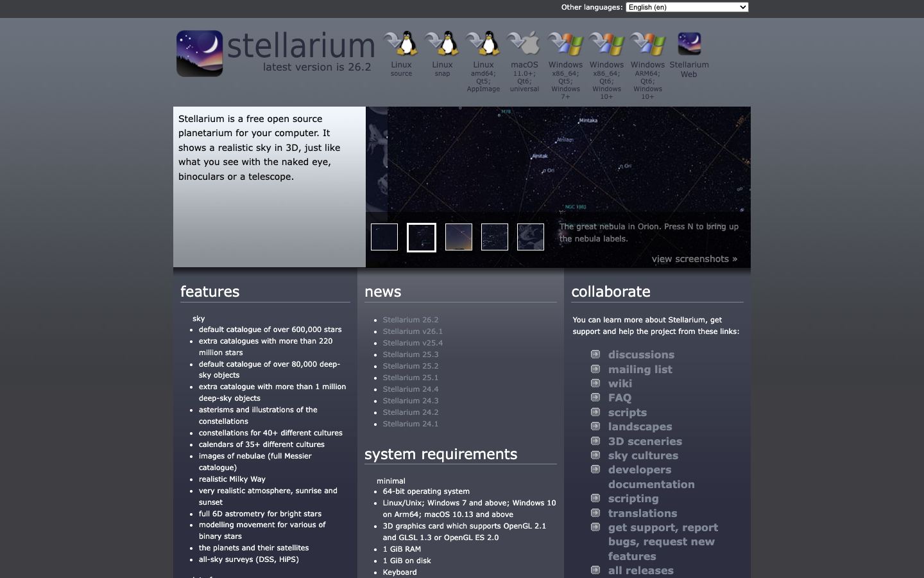Image resolution: width=924 pixels, height=578 pixels.
Task: Open the scripting link
Action: [x=633, y=498]
